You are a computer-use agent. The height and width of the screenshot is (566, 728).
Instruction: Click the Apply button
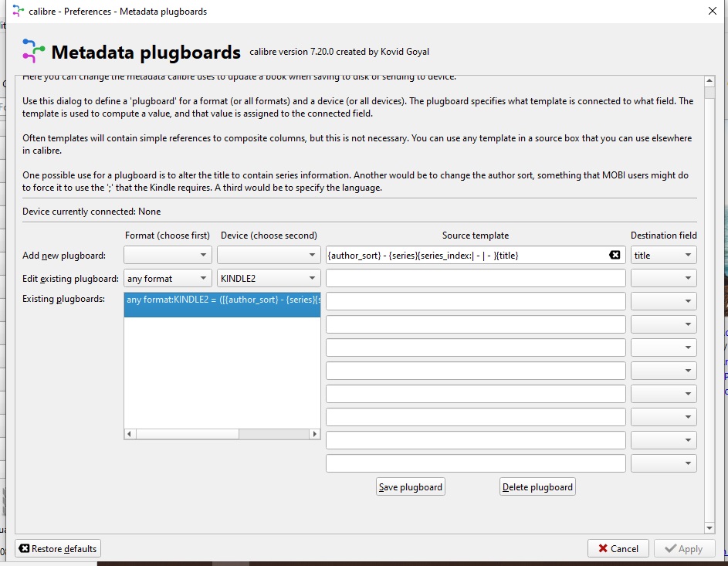click(x=683, y=548)
